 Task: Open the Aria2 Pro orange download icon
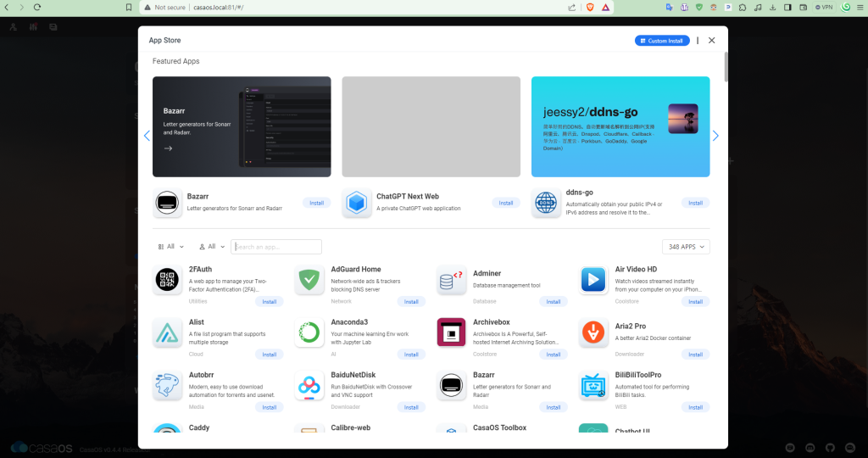[593, 332]
